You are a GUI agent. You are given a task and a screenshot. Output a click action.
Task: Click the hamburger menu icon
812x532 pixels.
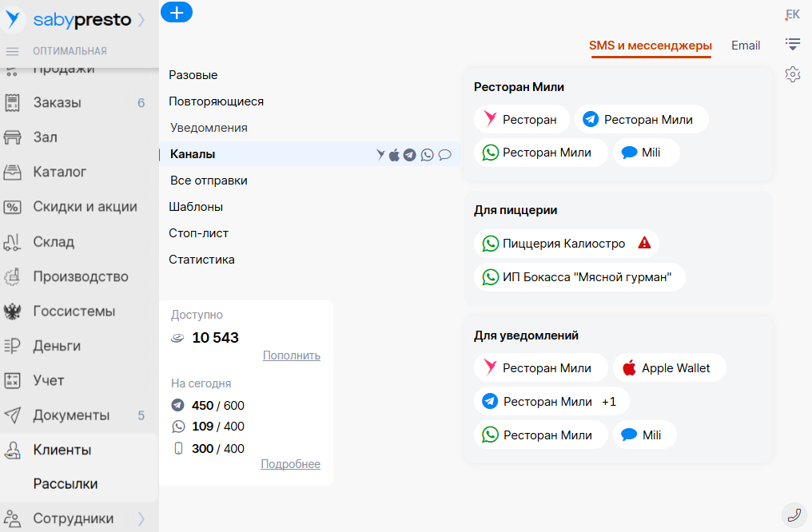click(12, 51)
